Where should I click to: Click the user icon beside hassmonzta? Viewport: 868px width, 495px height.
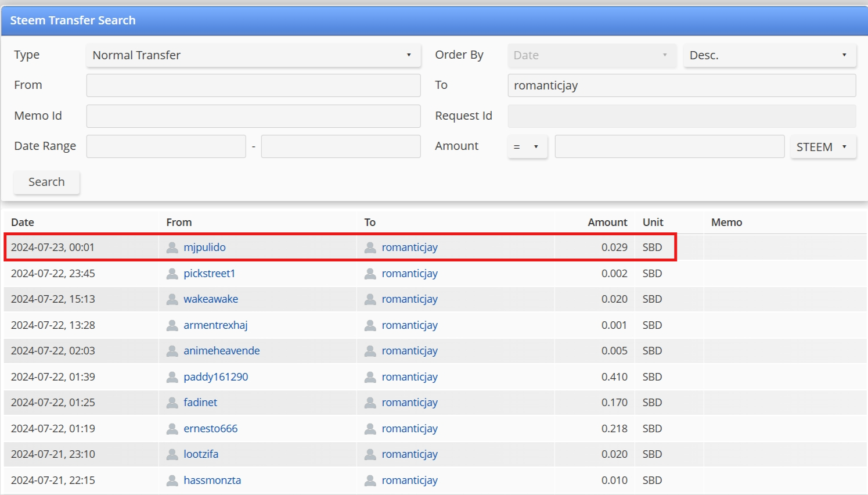172,480
